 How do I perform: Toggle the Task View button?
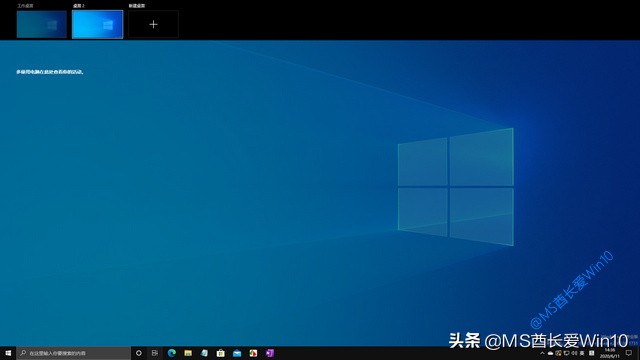click(155, 353)
